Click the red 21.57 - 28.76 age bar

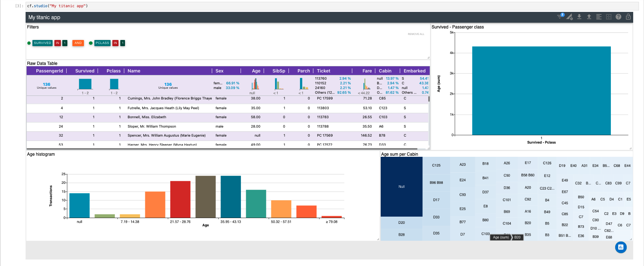pos(180,199)
